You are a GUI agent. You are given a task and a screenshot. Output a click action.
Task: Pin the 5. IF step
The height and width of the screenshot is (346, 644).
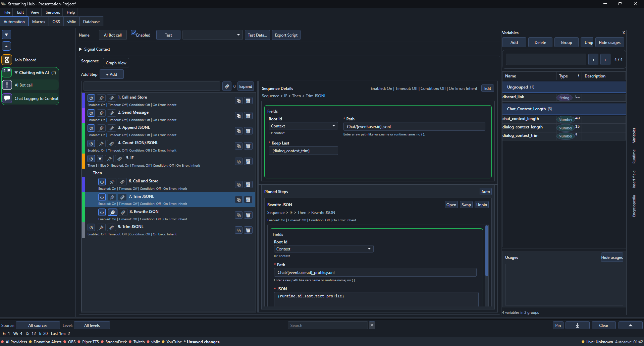point(109,159)
